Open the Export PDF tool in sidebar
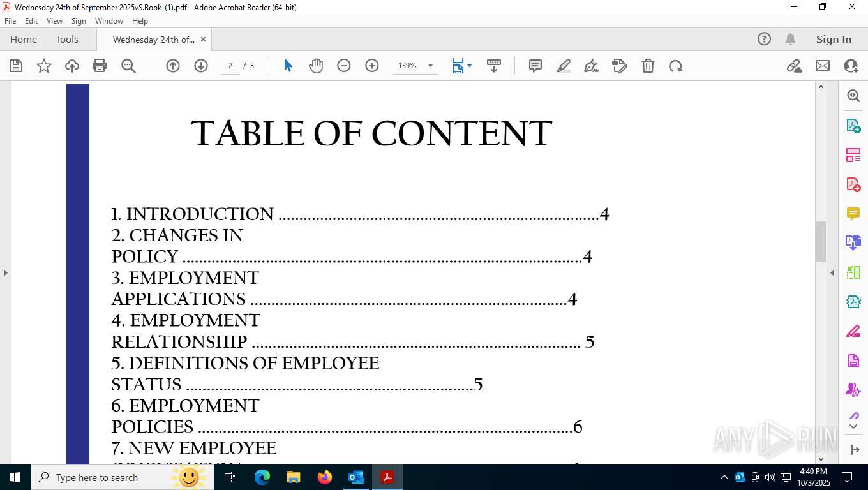 click(x=853, y=126)
